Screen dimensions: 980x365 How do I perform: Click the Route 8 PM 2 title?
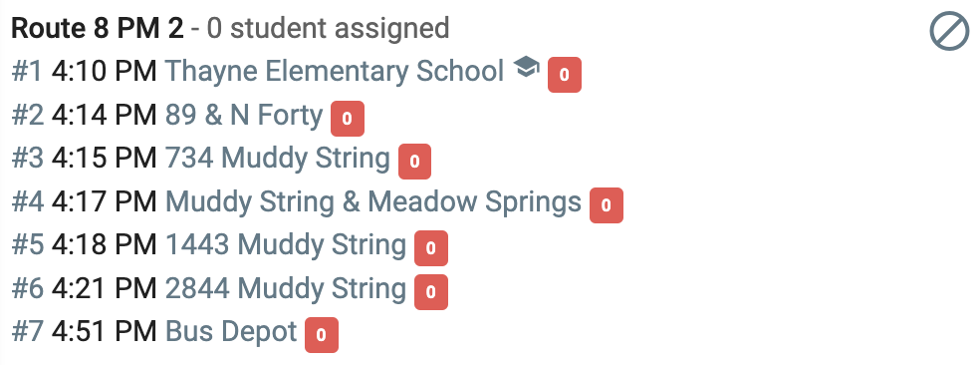click(98, 29)
